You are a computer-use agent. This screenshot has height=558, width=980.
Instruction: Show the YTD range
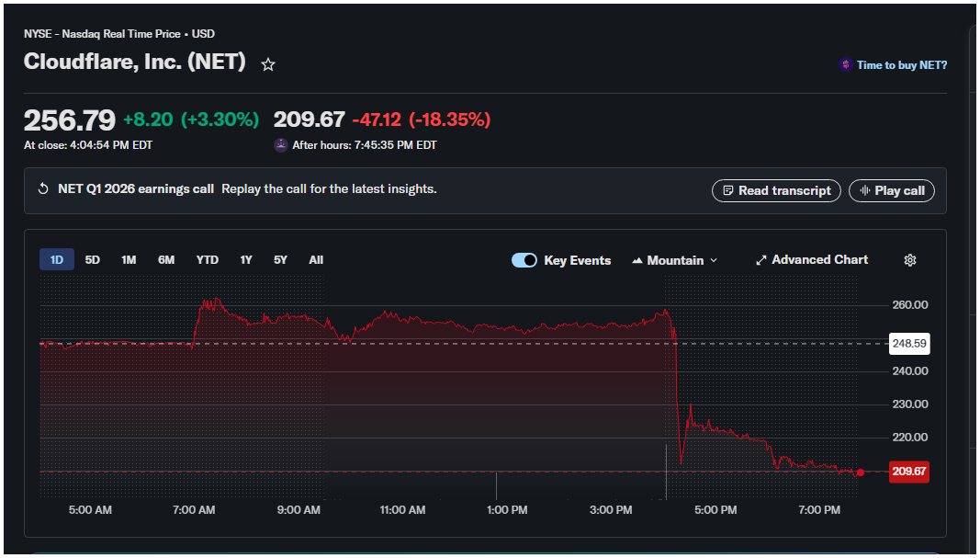208,259
